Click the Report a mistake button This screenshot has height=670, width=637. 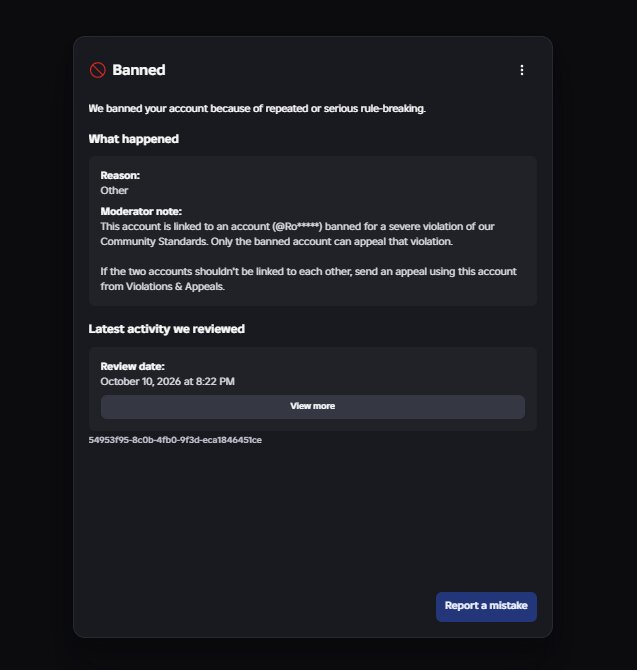click(486, 606)
